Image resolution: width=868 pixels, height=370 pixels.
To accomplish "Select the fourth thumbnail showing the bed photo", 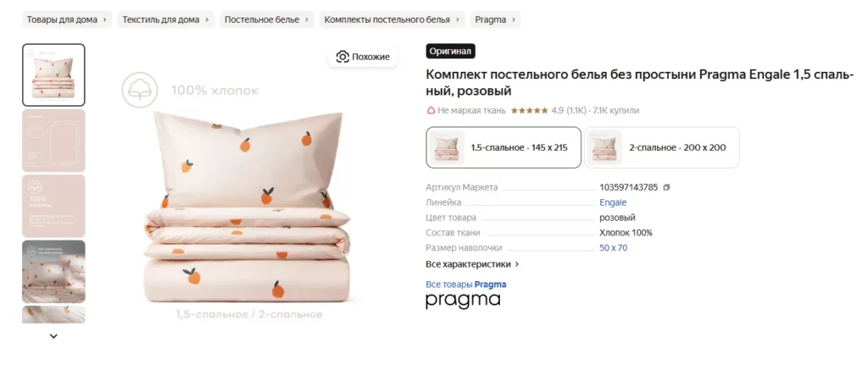I will pos(53,271).
